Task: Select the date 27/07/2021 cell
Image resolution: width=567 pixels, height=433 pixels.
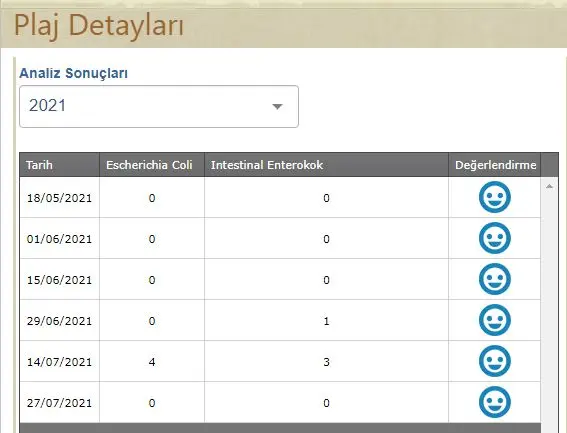Action: pyautogui.click(x=59, y=403)
